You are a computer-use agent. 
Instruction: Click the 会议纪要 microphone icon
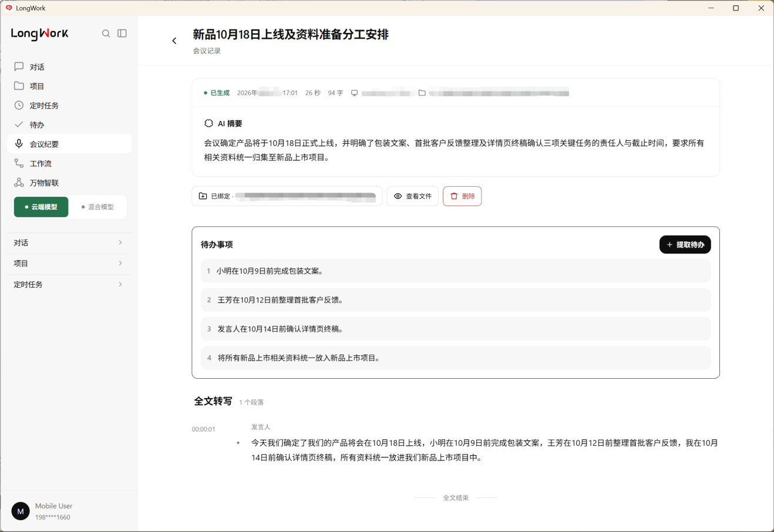(x=19, y=144)
